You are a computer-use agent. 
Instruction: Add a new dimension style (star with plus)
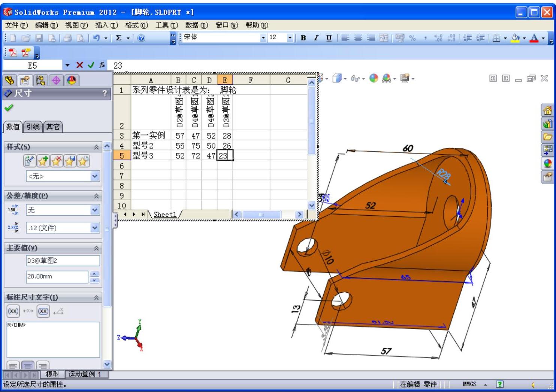(x=43, y=161)
